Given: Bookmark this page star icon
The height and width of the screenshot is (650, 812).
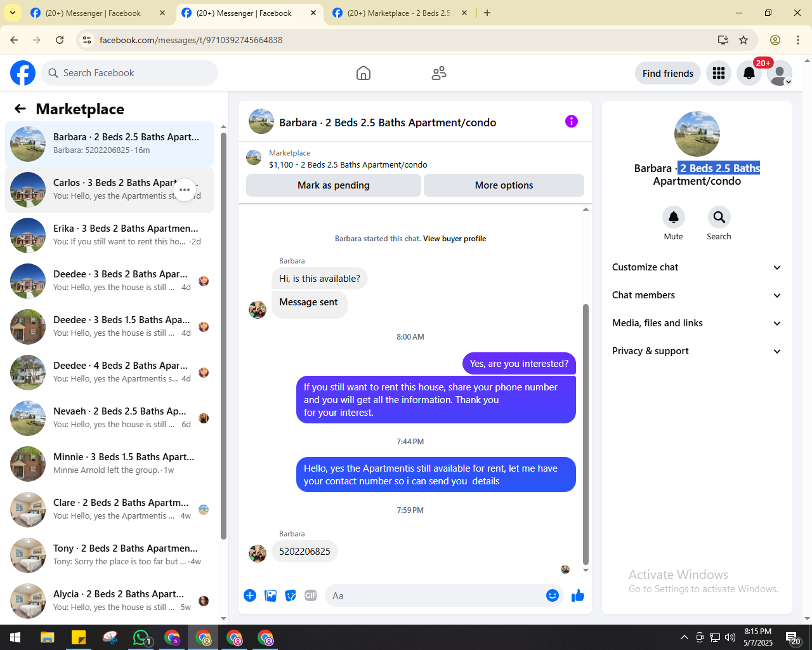Looking at the screenshot, I should pyautogui.click(x=743, y=40).
